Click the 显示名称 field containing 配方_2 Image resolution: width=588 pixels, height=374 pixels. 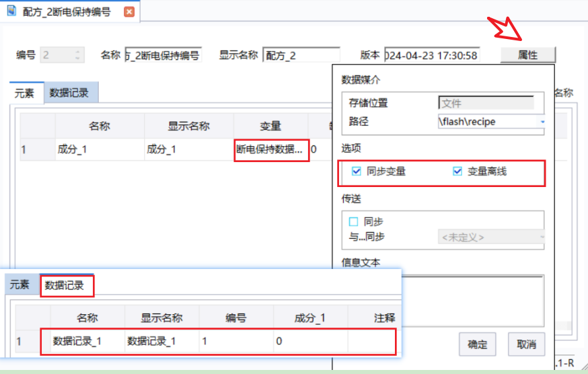pos(301,55)
